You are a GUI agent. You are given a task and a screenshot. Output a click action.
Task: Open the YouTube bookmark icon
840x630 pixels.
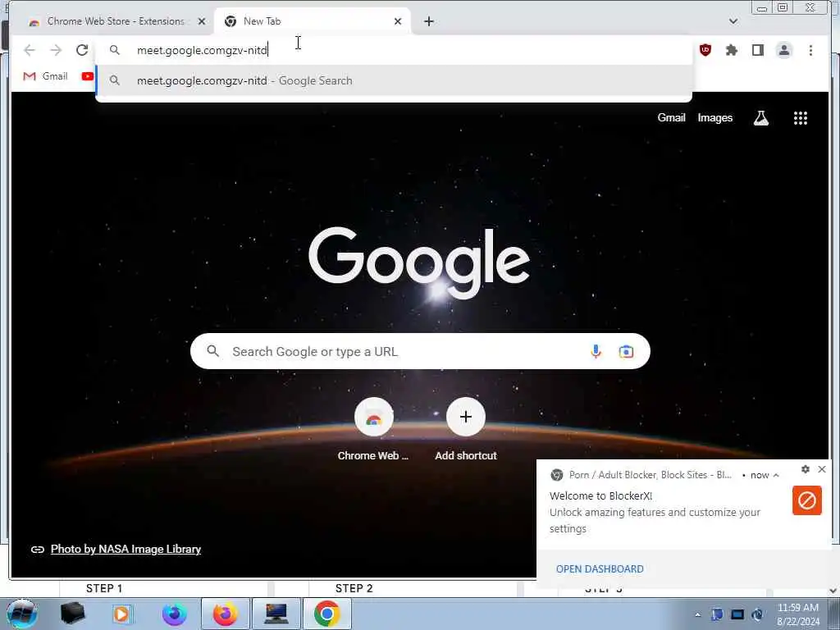click(x=87, y=76)
